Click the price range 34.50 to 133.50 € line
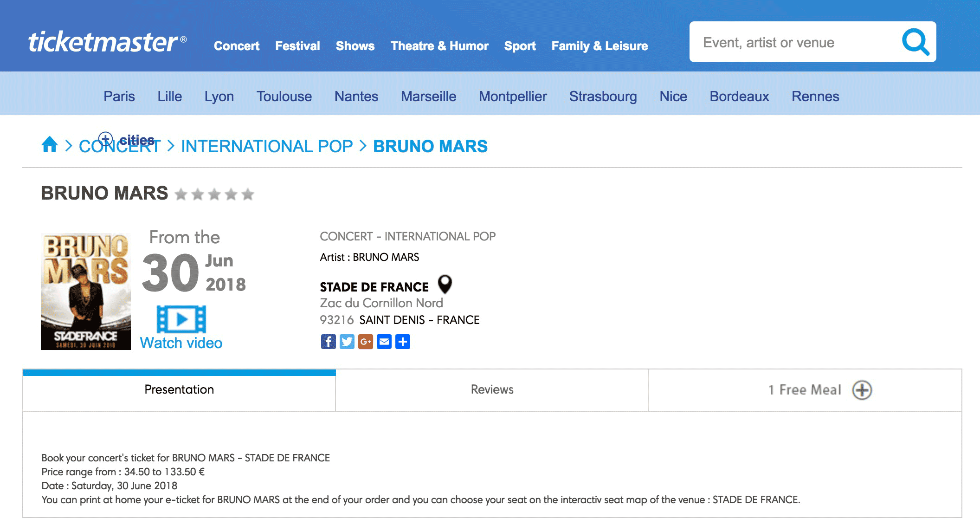Viewport: 980px width, 531px height. pos(123,472)
